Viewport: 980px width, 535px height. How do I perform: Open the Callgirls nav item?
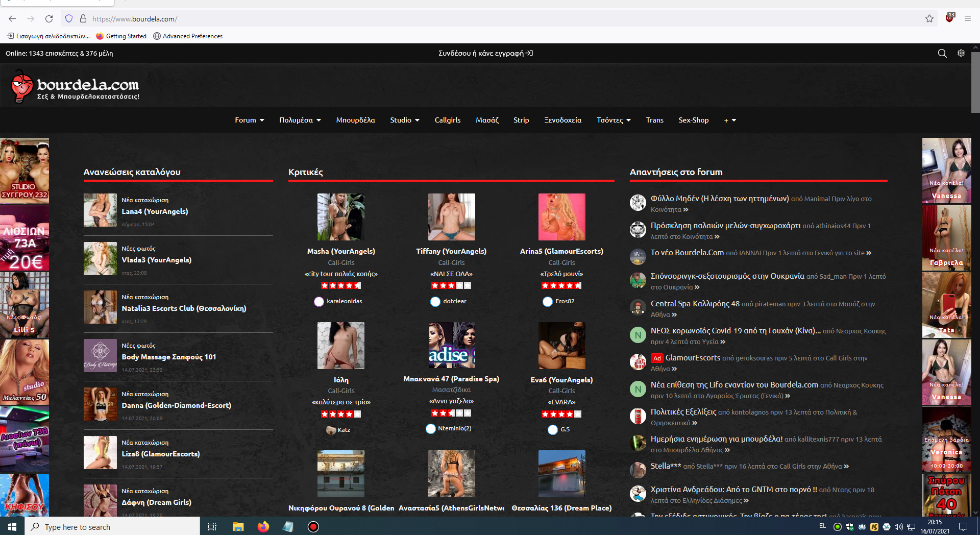[448, 120]
